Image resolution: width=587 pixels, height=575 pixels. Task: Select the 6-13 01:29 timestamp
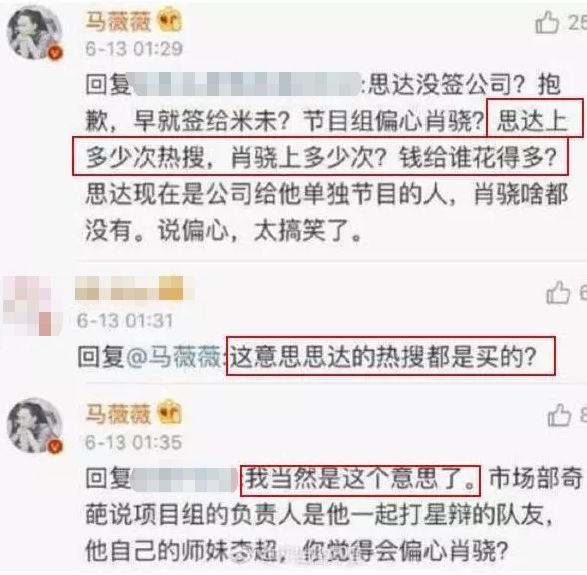134,49
